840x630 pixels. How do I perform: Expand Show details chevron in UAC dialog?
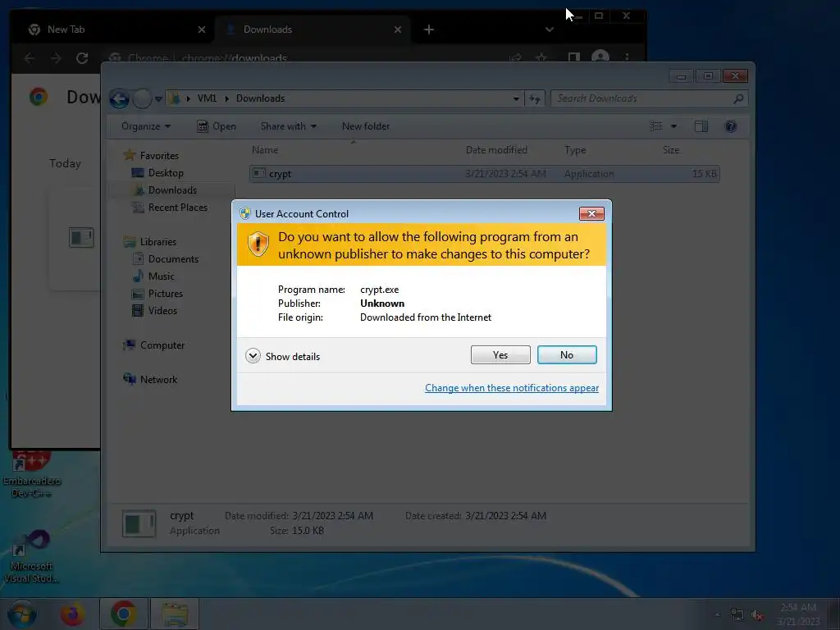coord(253,356)
